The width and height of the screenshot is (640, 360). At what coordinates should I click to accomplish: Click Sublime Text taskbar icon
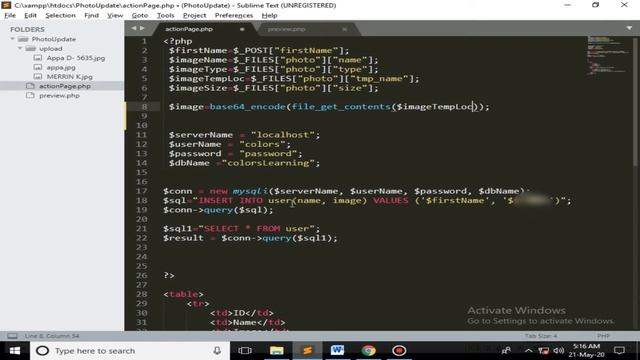click(307, 351)
